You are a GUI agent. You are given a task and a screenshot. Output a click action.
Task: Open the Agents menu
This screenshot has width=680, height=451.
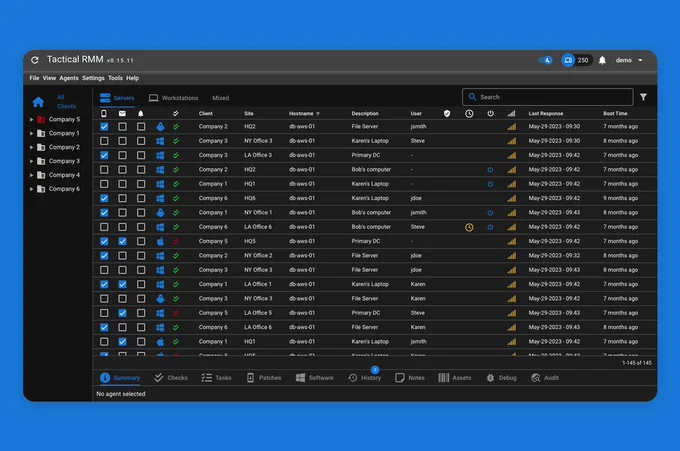point(69,78)
